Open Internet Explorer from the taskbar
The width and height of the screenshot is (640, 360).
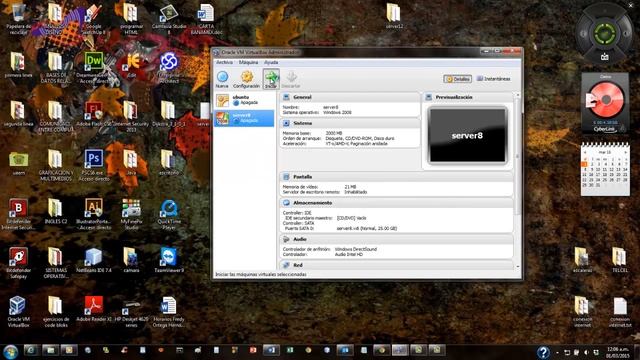[31, 350]
